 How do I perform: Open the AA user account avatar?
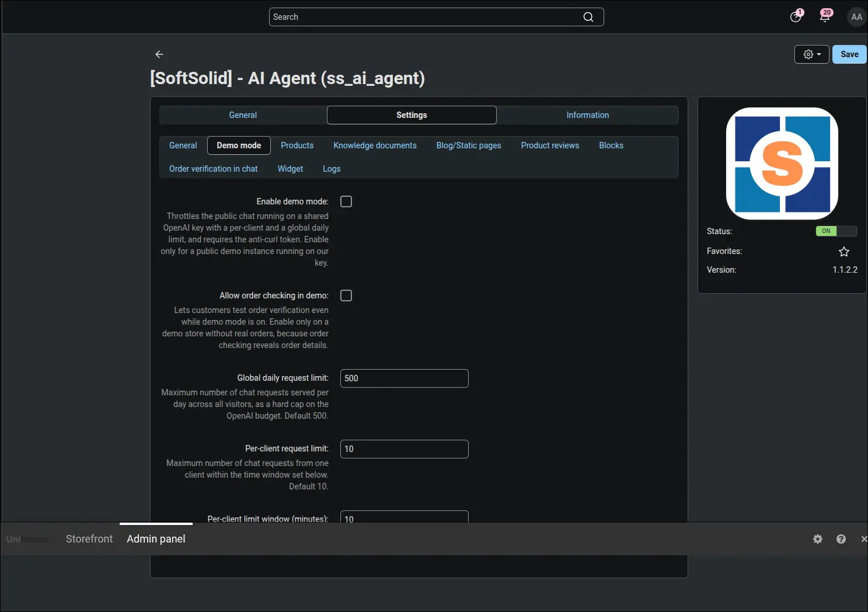[x=856, y=17]
